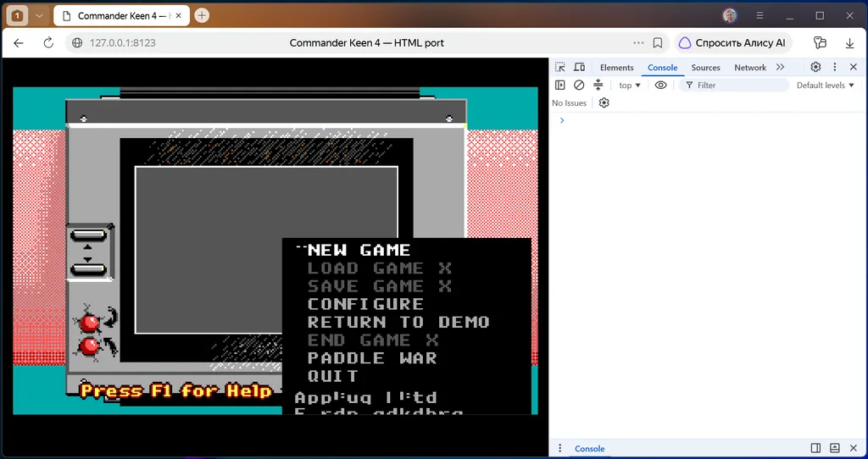Click the upper red button on wrist computer
The image size is (868, 459).
(90, 323)
